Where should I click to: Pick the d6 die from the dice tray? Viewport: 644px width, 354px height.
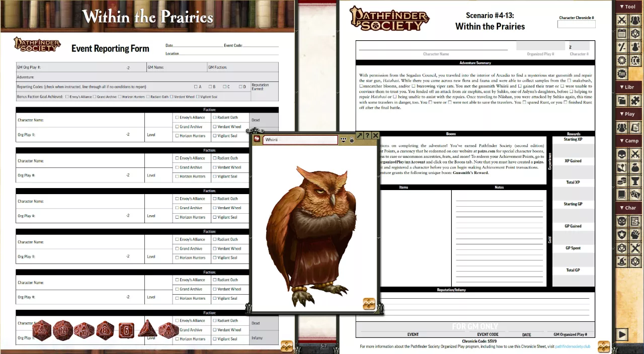click(126, 330)
